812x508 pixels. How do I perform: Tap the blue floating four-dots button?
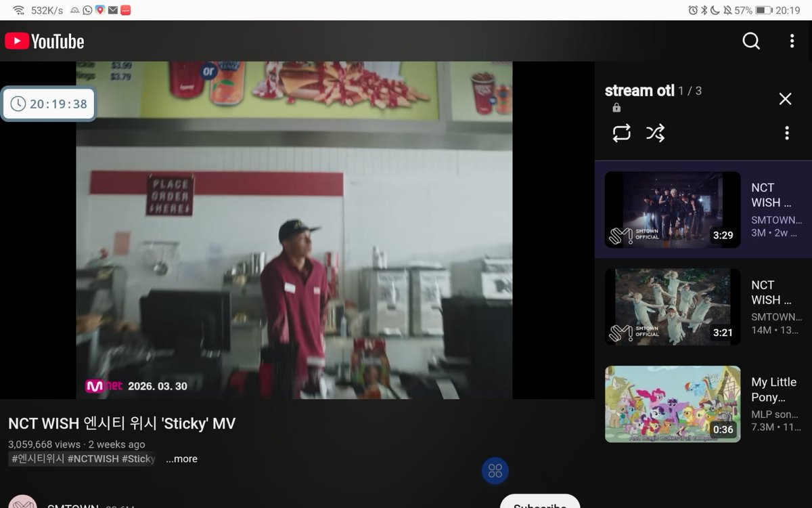click(495, 471)
